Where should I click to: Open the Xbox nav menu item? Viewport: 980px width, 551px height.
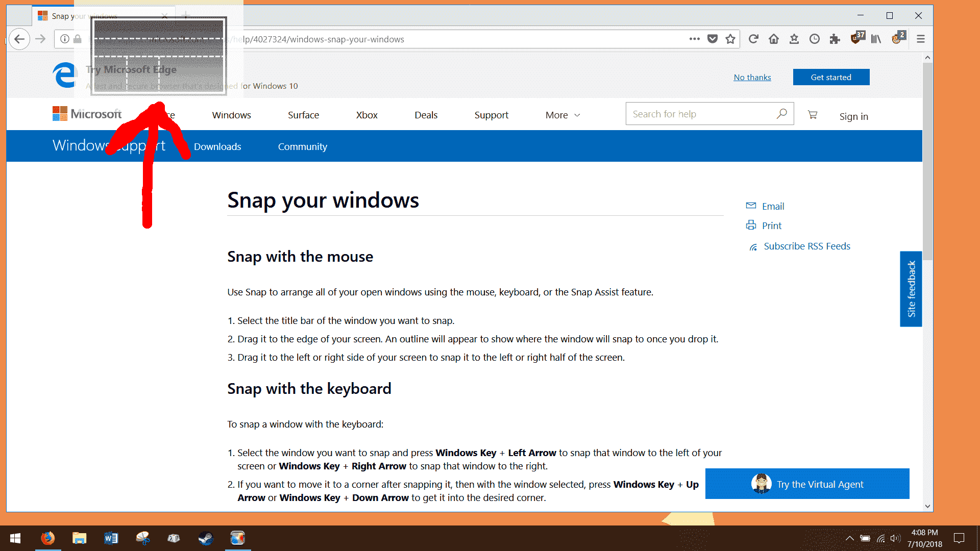pos(367,115)
